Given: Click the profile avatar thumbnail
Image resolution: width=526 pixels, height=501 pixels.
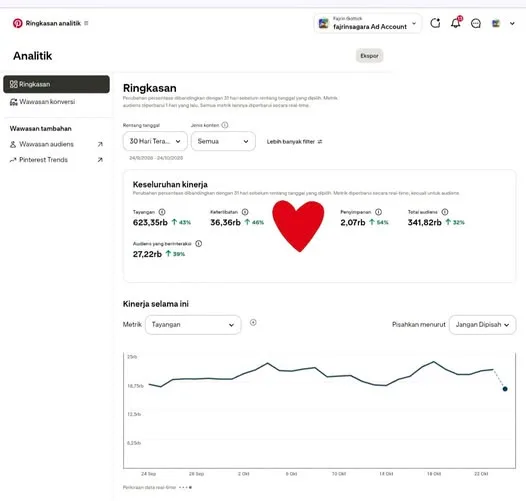Looking at the screenshot, I should pyautogui.click(x=496, y=23).
